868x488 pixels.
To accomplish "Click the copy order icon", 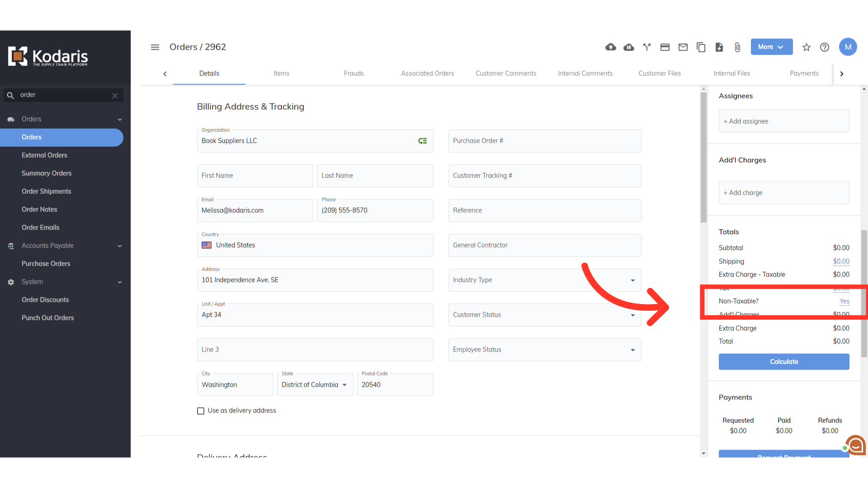I will [701, 47].
